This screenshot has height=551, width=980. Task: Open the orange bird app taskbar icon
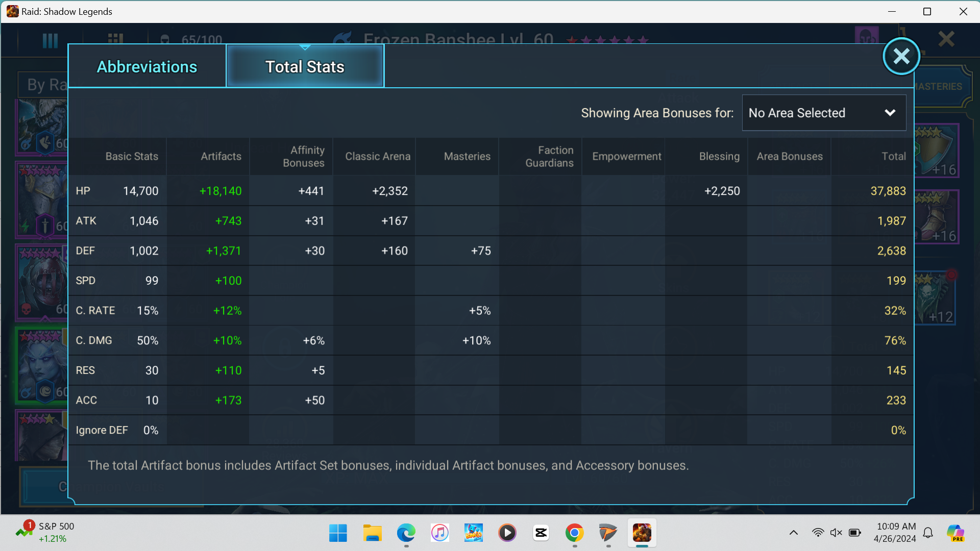pyautogui.click(x=608, y=533)
